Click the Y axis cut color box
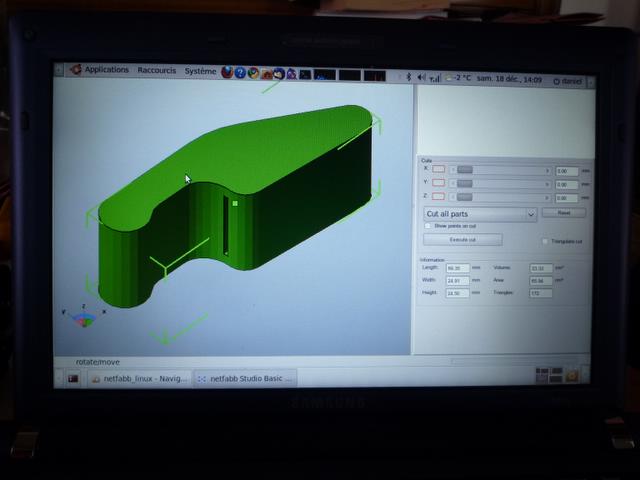 439,184
